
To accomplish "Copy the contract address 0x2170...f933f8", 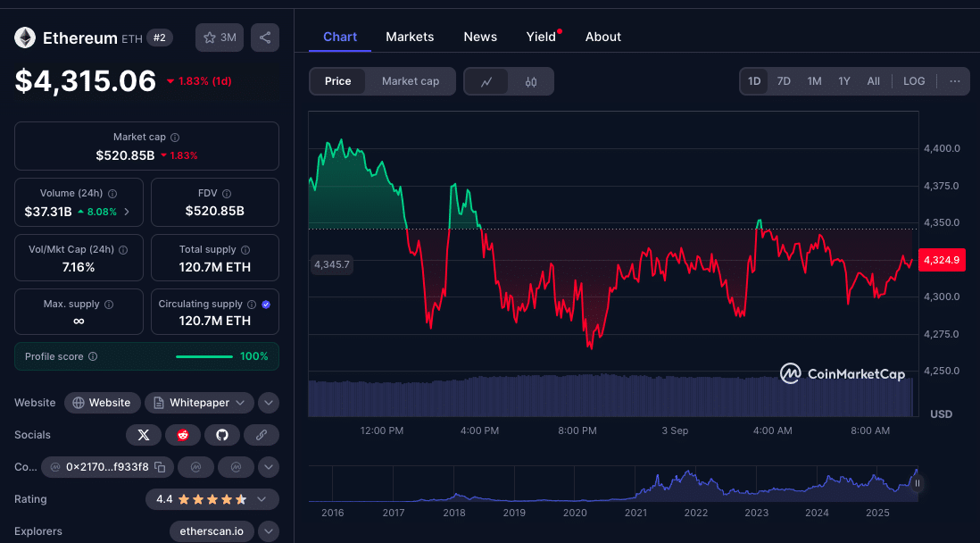I will 160,467.
